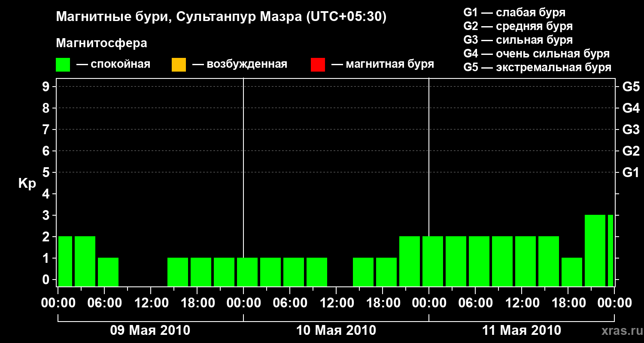Click the '— магнитная буря' legend label
Viewport: 644px width, 343px height.
click(x=383, y=65)
